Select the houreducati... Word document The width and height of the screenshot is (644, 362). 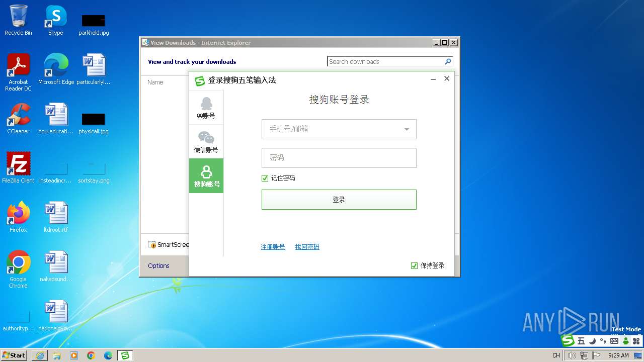pyautogui.click(x=56, y=119)
